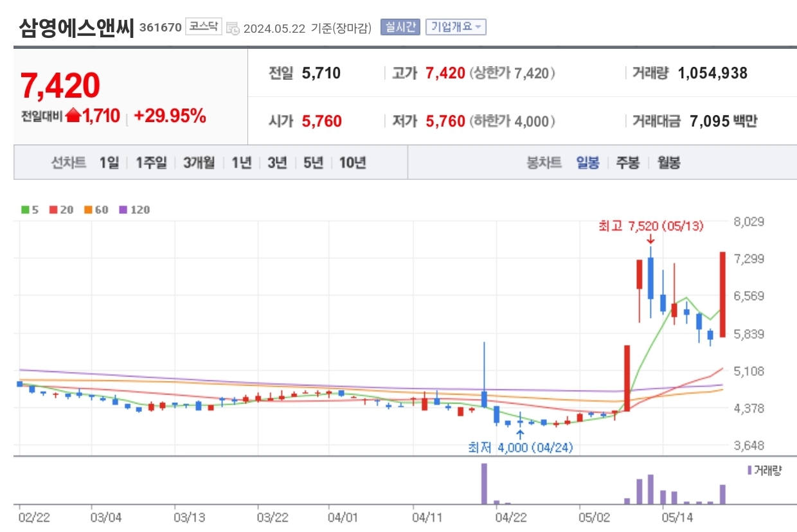Click the 고가 value 7,420

(445, 73)
